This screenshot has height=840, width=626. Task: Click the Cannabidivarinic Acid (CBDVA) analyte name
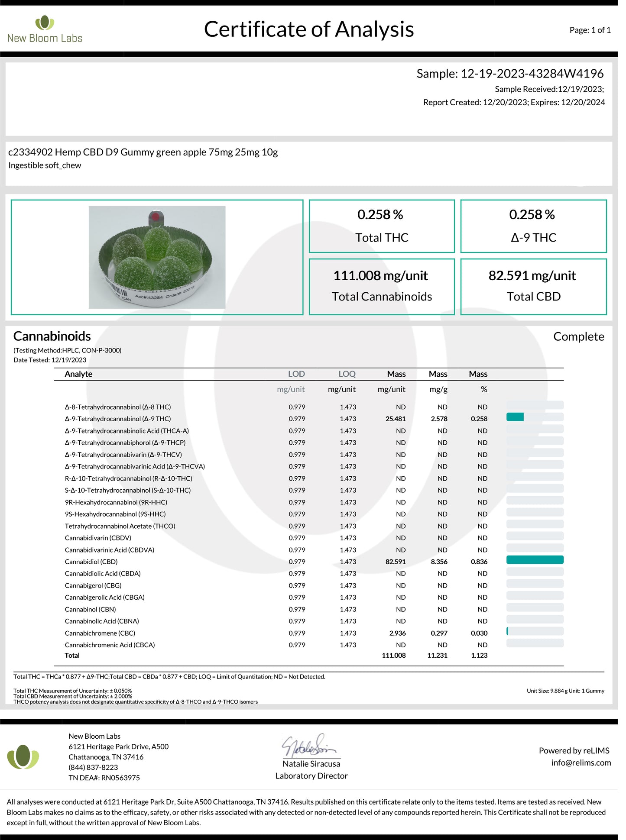[110, 550]
